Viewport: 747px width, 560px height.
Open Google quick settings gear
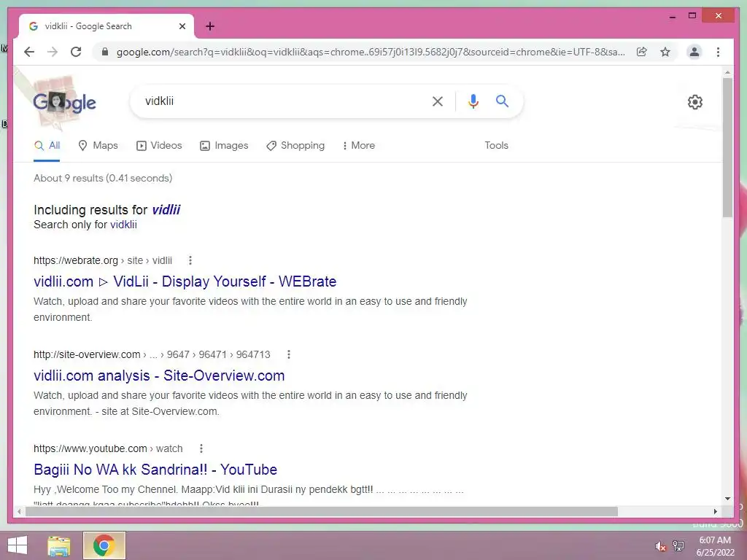click(x=695, y=102)
